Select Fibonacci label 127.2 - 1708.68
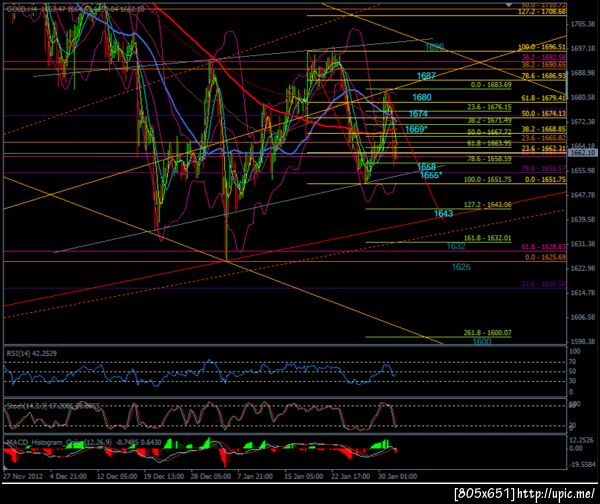This screenshot has width=600, height=504. tap(541, 11)
